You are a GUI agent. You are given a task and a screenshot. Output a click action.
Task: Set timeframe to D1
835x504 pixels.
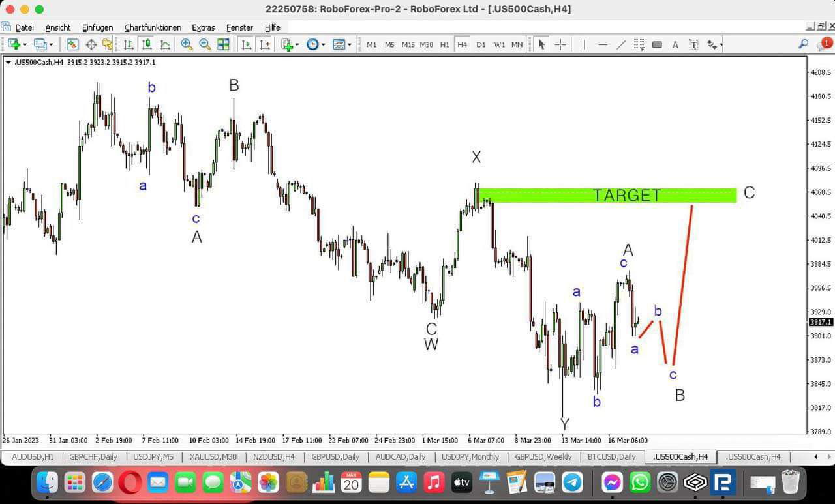481,44
